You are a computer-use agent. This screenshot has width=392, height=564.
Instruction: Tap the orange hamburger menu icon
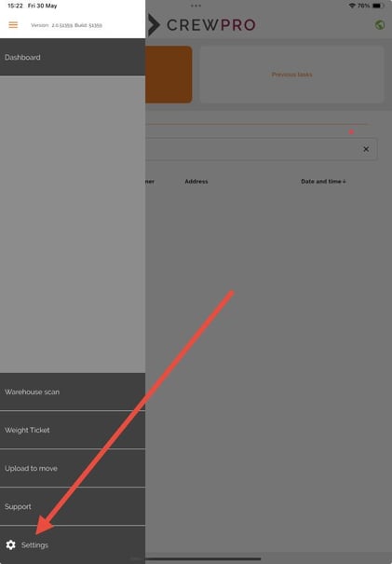click(x=13, y=25)
